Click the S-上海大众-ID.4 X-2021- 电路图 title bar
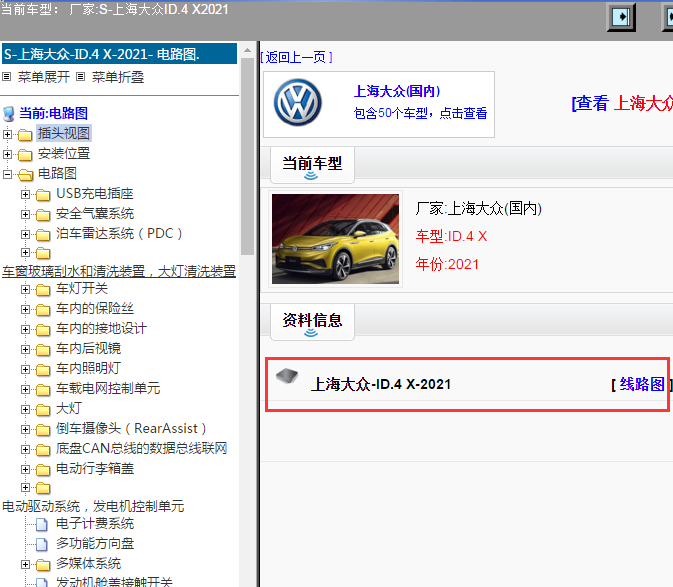Image resolution: width=673 pixels, height=587 pixels. click(119, 54)
